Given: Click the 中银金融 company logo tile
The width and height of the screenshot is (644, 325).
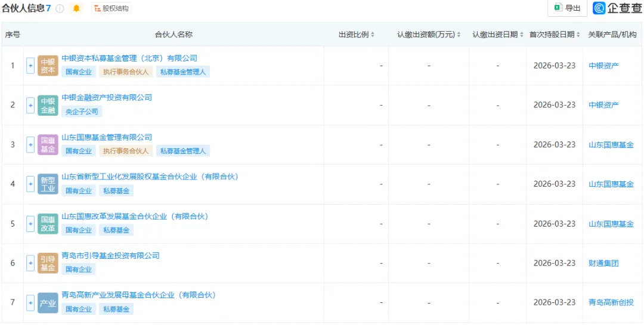Looking at the screenshot, I should (x=48, y=105).
